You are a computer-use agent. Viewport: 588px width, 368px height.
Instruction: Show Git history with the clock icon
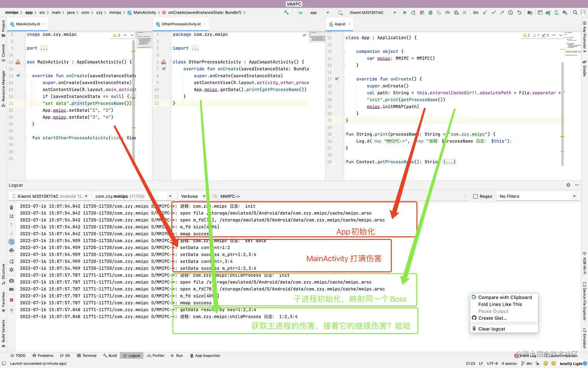[511, 12]
